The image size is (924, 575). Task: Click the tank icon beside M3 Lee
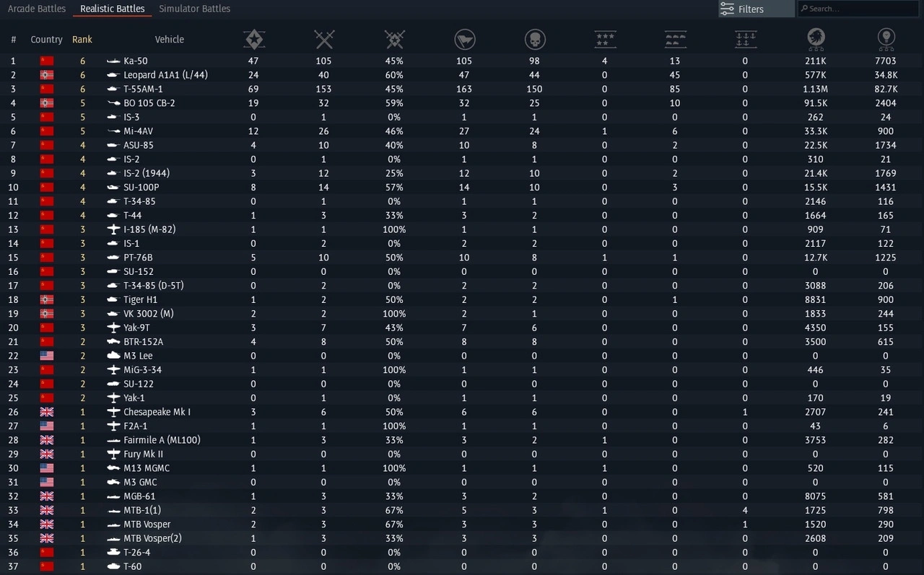113,356
